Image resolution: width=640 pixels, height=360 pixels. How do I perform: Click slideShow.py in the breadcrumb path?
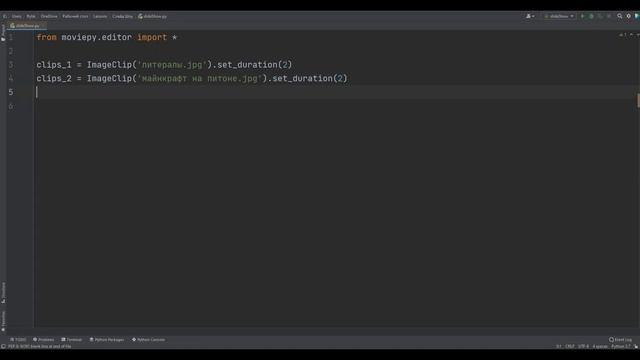point(153,16)
